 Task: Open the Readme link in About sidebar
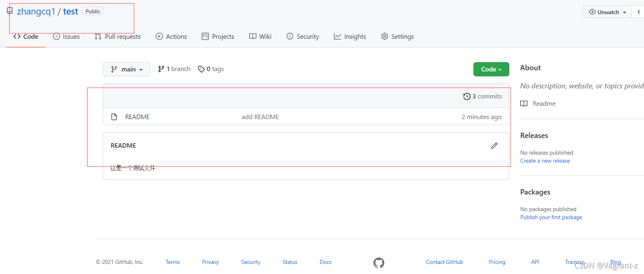[544, 104]
